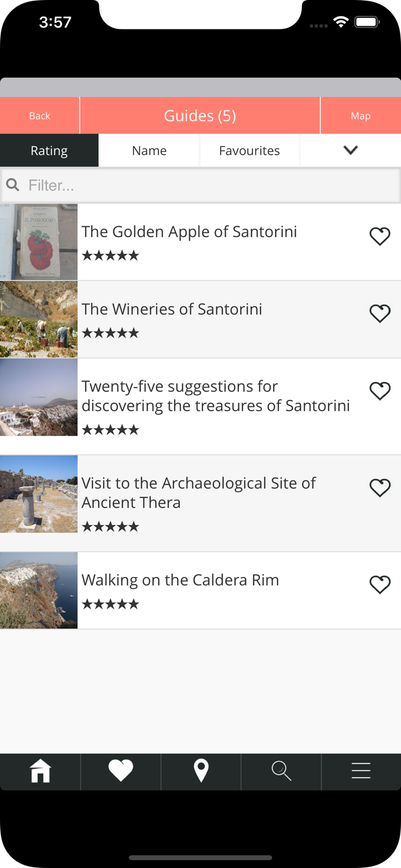The width and height of the screenshot is (401, 868).
Task: Click the magnifier icon inside the Filter box
Action: (13, 185)
